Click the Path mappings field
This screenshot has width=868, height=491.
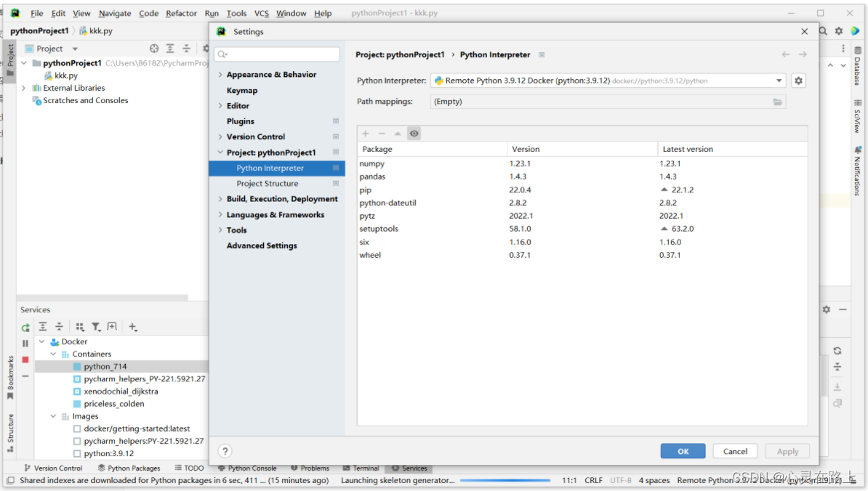608,102
